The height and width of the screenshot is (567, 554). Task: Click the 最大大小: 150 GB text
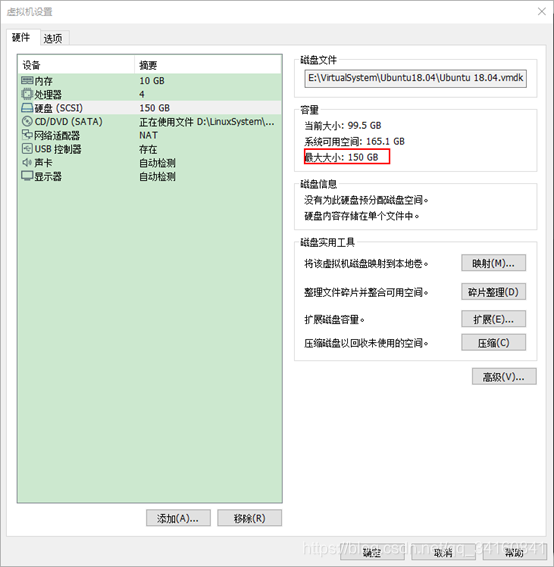[x=341, y=157]
